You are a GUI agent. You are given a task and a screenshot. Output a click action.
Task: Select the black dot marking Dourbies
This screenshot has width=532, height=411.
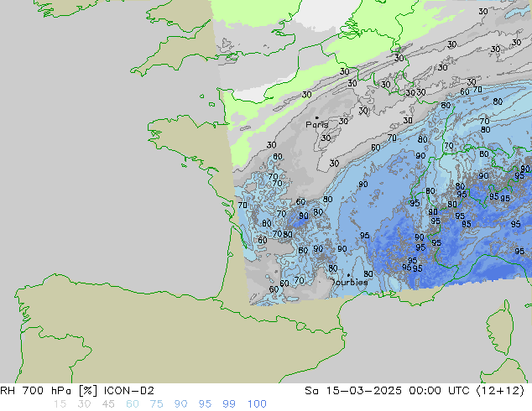tap(348, 275)
